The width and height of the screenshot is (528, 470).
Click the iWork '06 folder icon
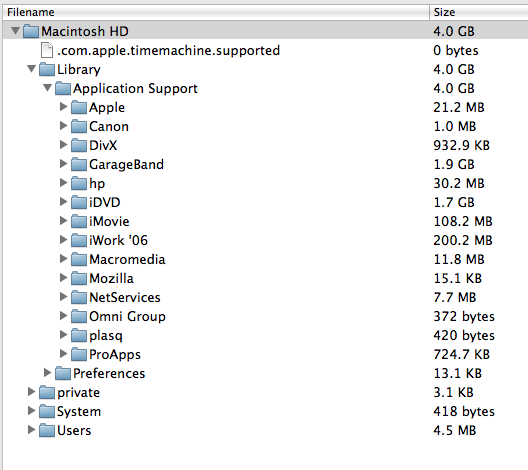tap(79, 240)
